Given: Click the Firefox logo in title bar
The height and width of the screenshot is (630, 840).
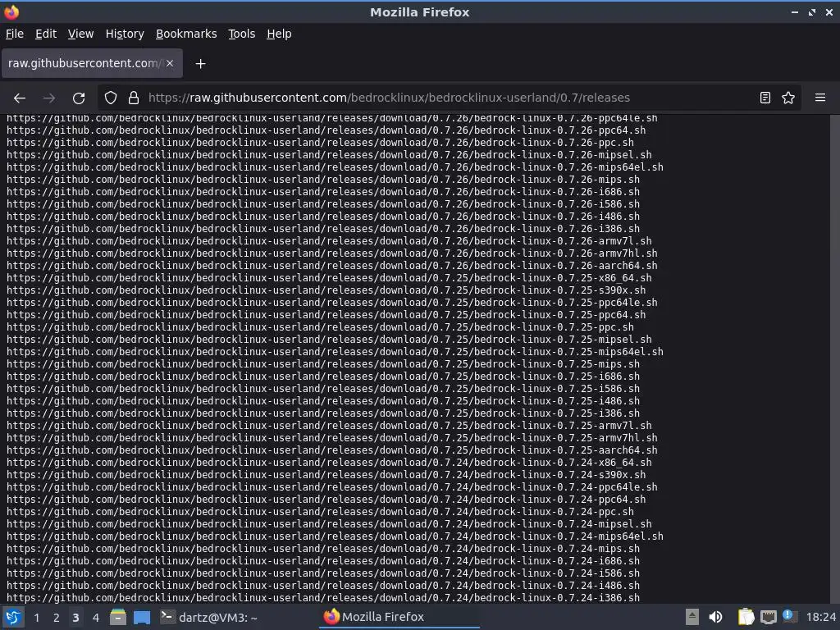Looking at the screenshot, I should pyautogui.click(x=11, y=11).
